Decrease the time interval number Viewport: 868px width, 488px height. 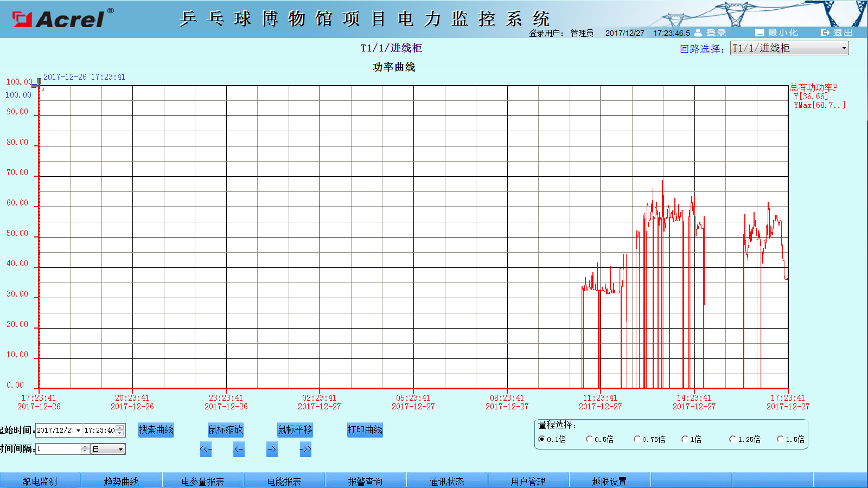point(85,452)
